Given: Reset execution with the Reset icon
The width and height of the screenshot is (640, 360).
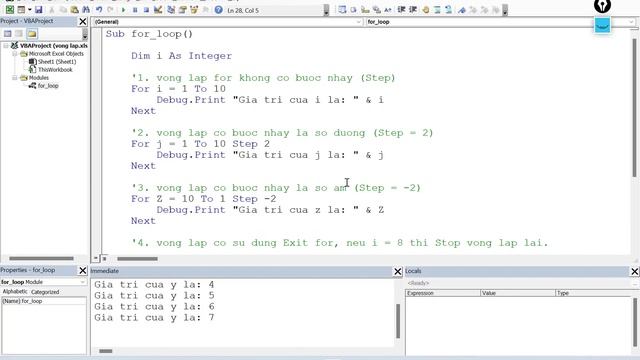Looking at the screenshot, I should 146,10.
